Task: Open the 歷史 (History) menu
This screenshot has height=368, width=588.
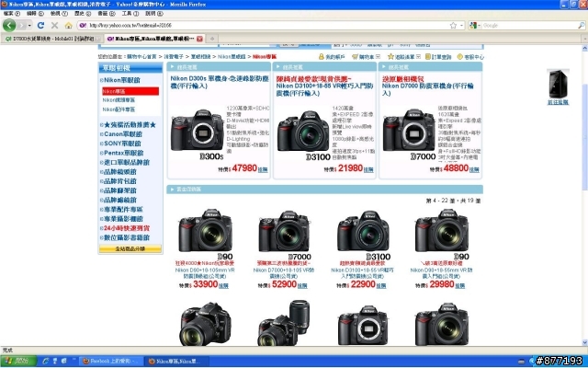Action: click(83, 14)
